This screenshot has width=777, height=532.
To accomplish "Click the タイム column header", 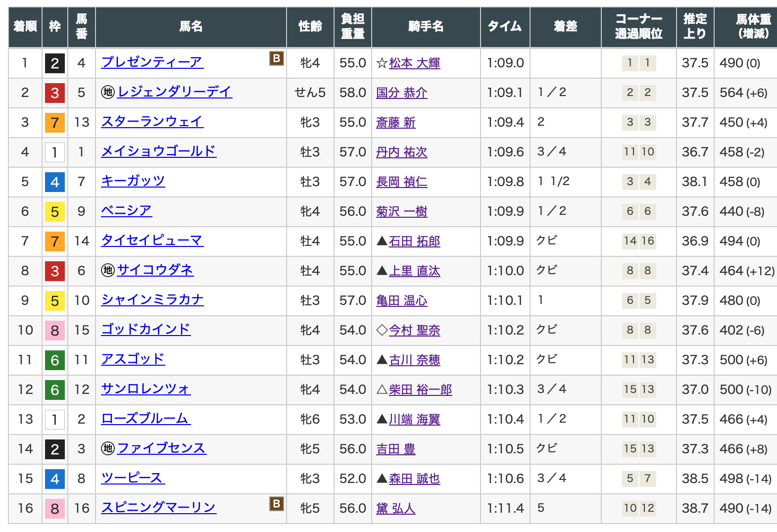I will (504, 27).
